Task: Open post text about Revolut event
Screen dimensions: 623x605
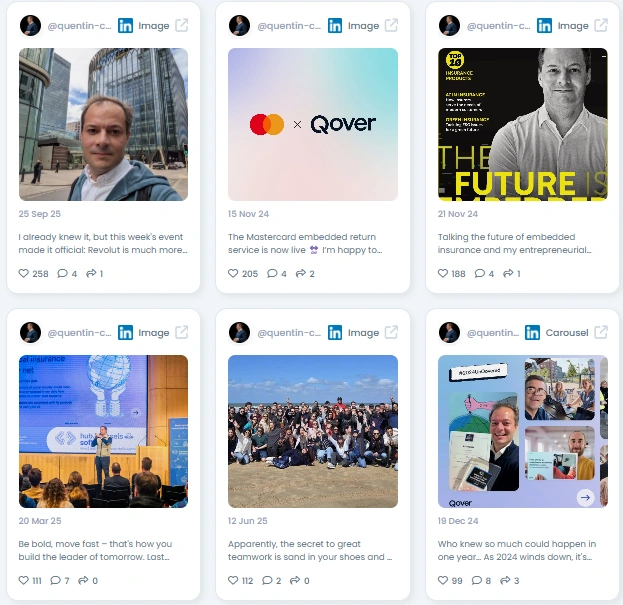Action: coord(103,244)
